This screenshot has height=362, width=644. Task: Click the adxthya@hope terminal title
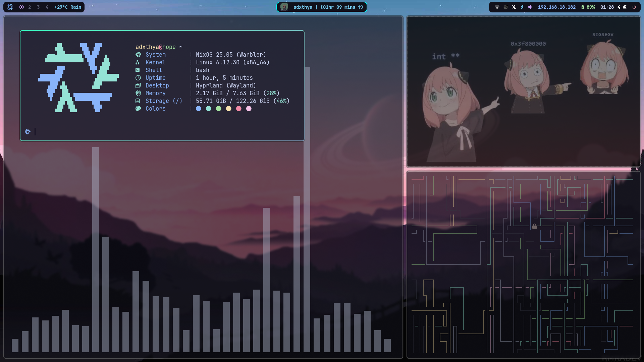point(156,47)
